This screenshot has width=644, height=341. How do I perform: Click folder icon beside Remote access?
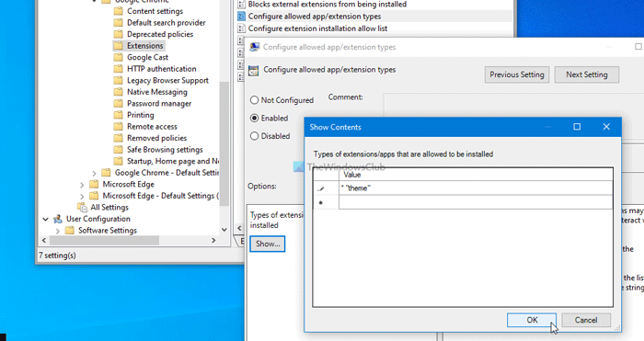tap(119, 126)
